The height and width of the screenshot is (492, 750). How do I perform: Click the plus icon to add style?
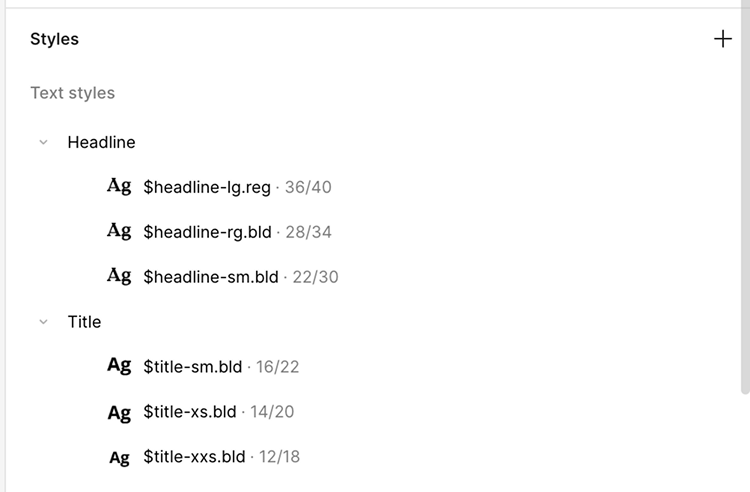click(722, 40)
